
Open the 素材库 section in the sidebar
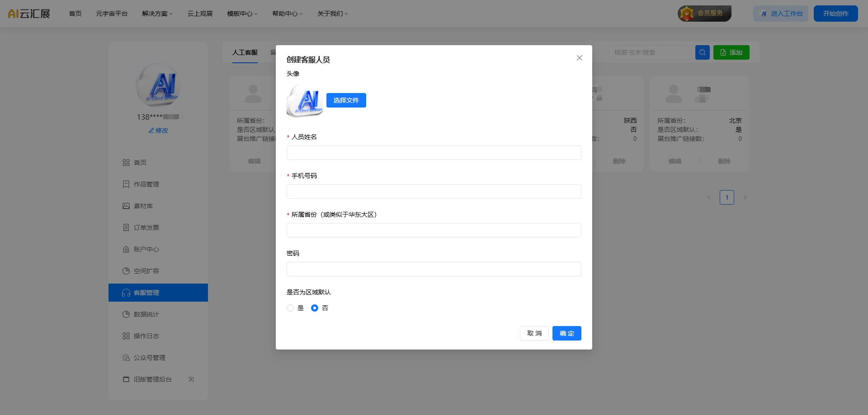point(144,205)
